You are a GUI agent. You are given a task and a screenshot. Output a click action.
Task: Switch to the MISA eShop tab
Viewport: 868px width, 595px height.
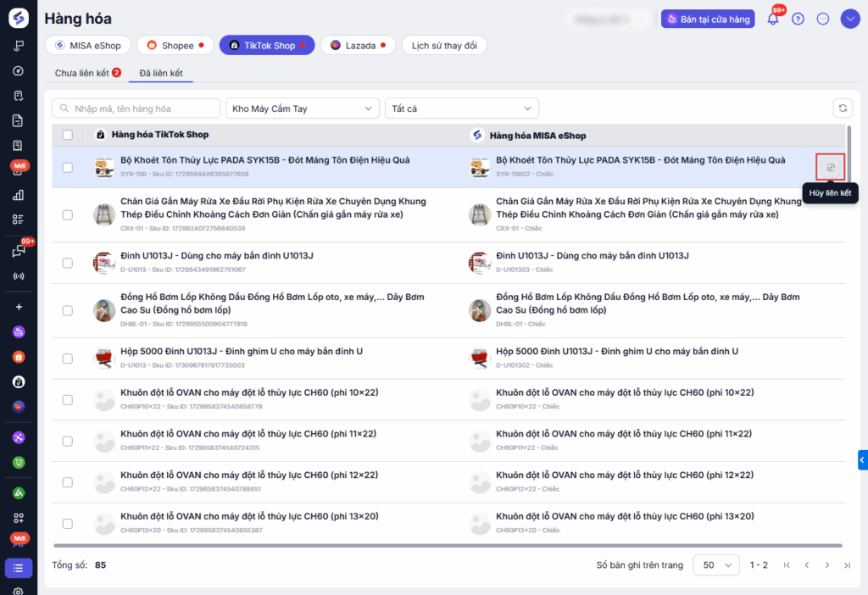point(87,46)
